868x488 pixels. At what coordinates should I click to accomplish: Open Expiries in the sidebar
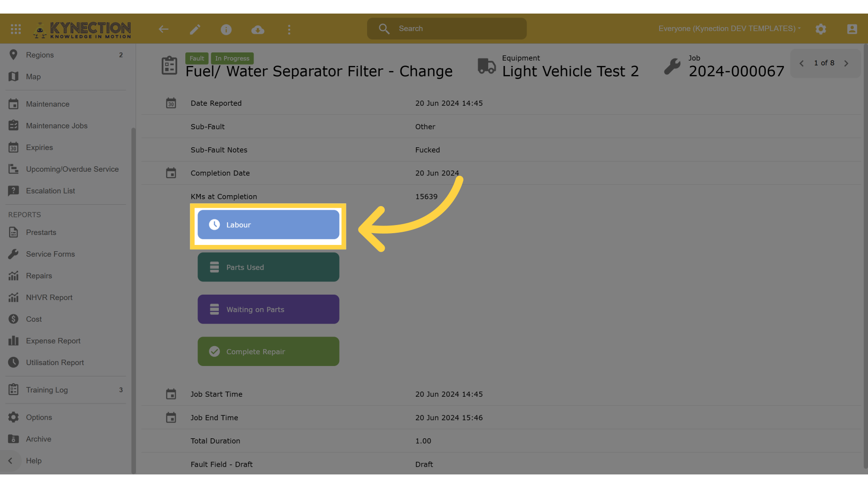66,147
